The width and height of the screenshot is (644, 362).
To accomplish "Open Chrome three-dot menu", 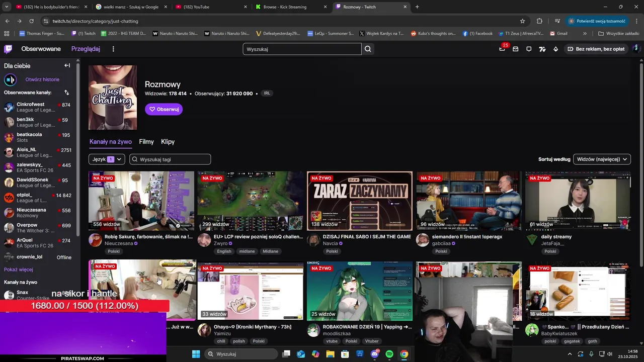I will 637,21.
